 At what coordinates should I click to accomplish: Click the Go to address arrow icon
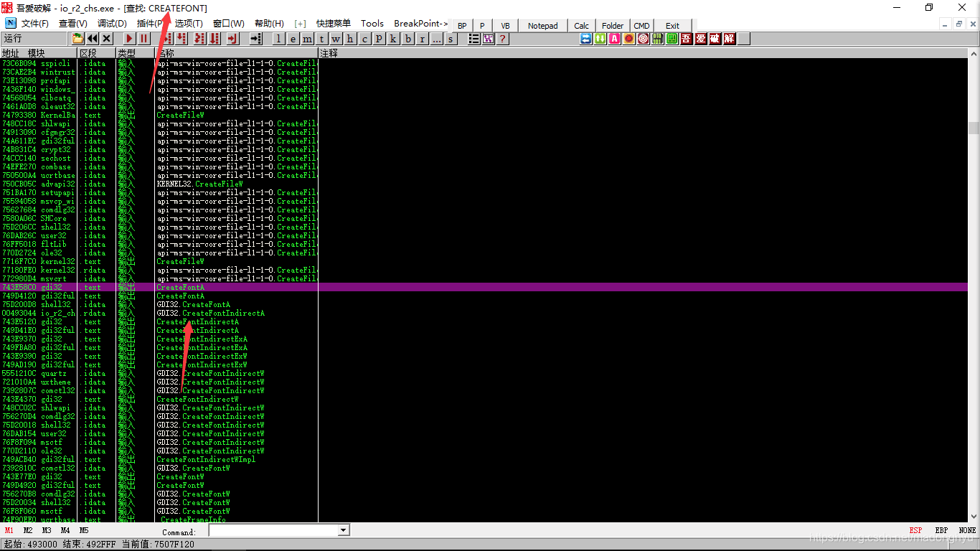point(255,39)
